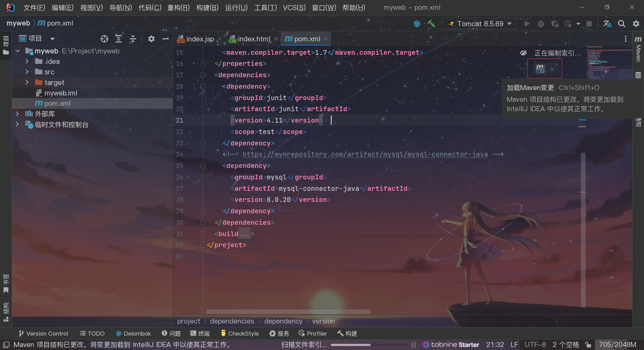Image resolution: width=644 pixels, height=350 pixels.
Task: Click the Load Maven Changes floating icon
Action: point(540,69)
